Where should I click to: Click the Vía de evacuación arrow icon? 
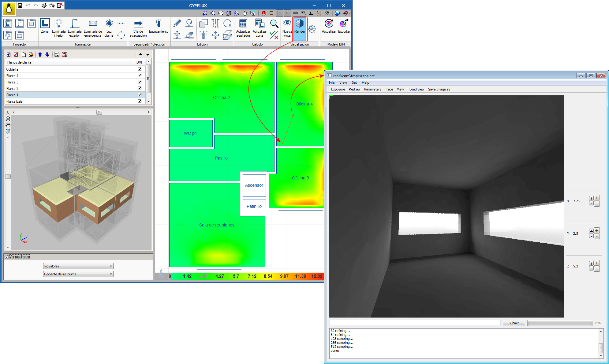tap(138, 23)
